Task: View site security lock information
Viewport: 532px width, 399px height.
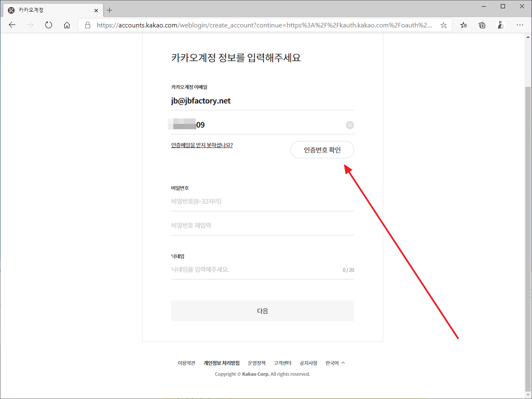Action: (88, 25)
